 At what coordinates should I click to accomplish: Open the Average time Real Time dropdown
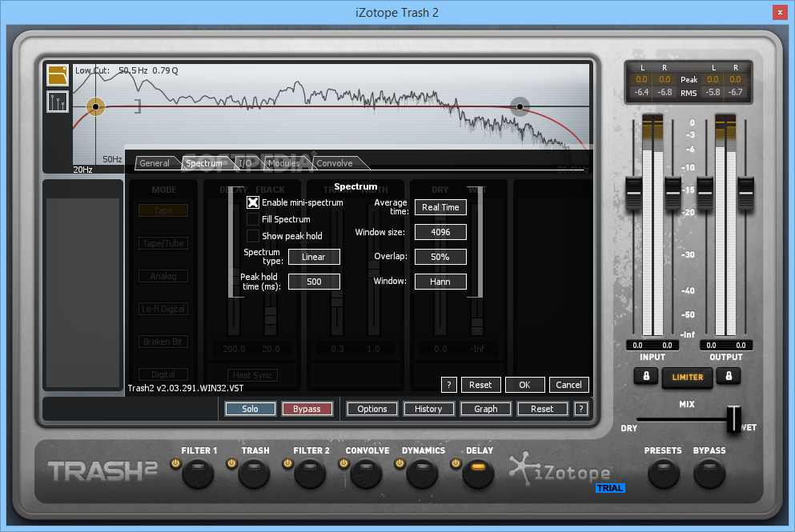point(440,207)
